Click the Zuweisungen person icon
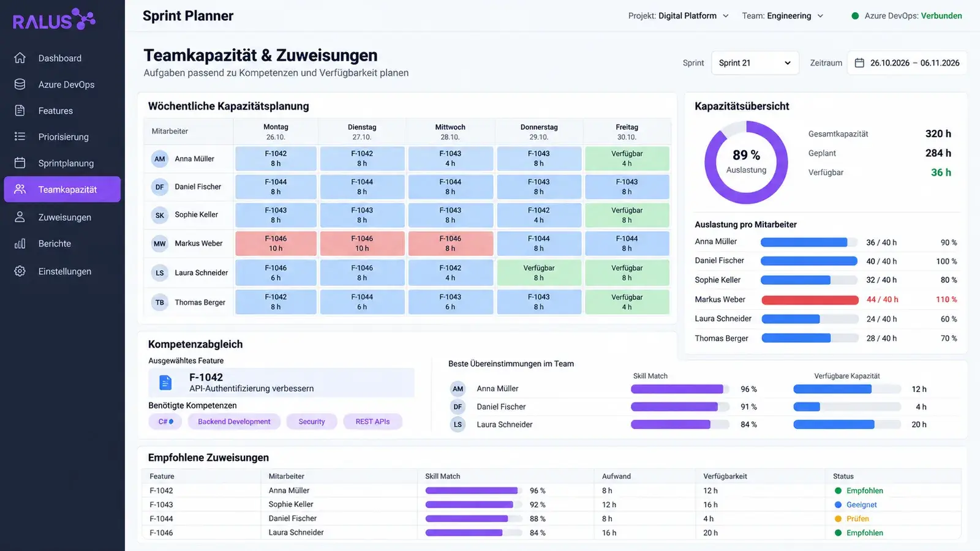Screen dimensions: 980x551 pos(20,217)
